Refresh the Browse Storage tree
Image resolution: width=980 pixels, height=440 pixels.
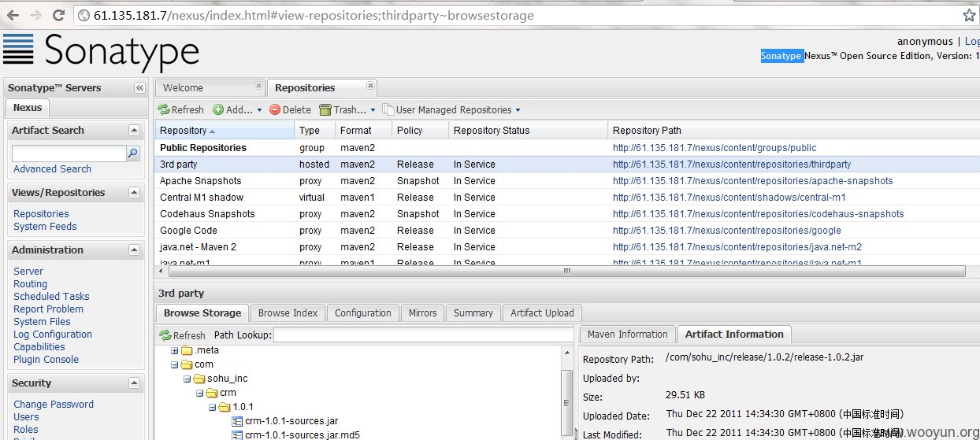182,335
